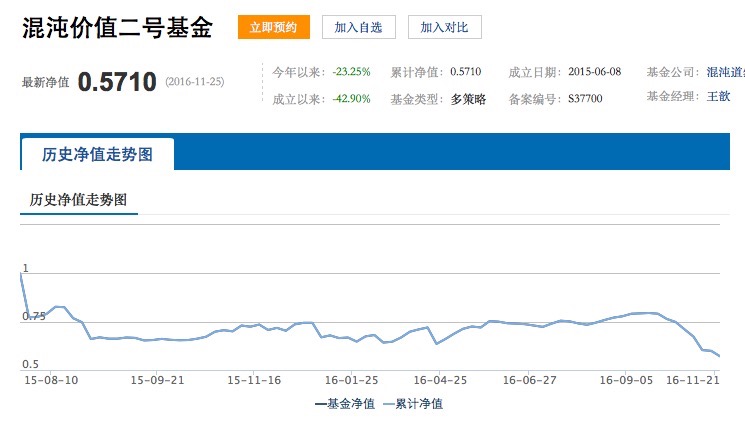Open the 混沌道然 fund company link
Screen dimensions: 745x434
[725, 72]
